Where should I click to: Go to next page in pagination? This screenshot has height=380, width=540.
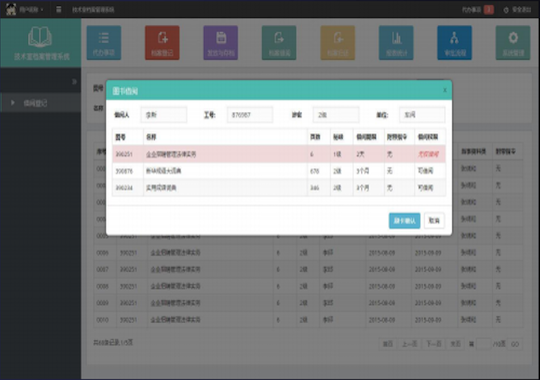434,344
